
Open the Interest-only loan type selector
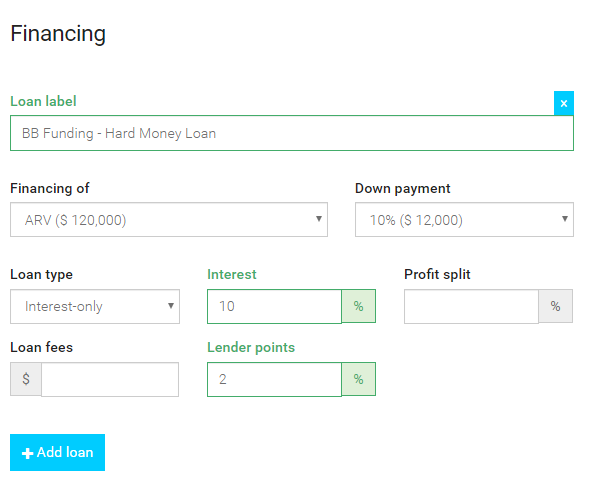coord(95,306)
